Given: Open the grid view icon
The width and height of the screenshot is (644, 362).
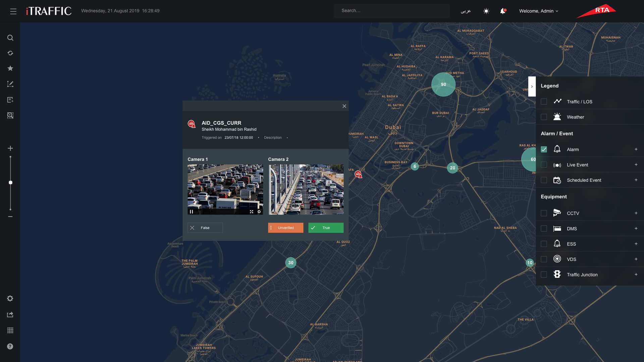Looking at the screenshot, I should coord(10,330).
